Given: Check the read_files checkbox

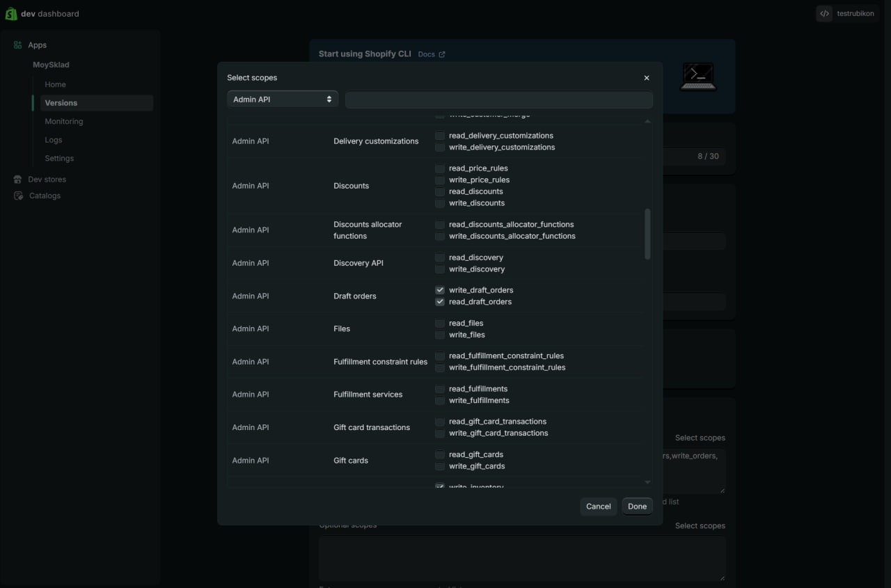Looking at the screenshot, I should (440, 324).
